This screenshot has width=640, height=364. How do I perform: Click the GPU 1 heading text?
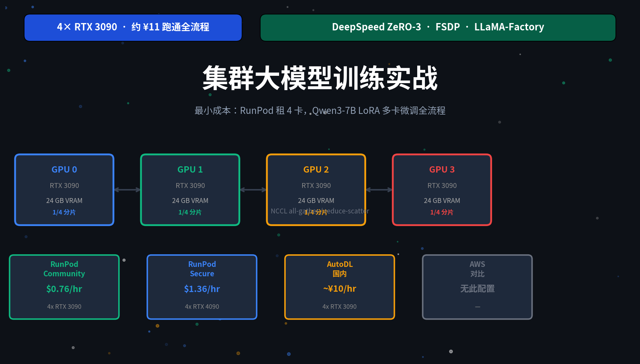pyautogui.click(x=190, y=169)
